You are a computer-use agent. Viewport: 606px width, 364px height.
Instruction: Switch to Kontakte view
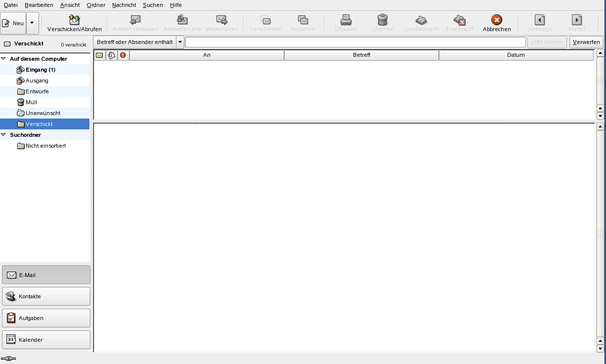[46, 296]
